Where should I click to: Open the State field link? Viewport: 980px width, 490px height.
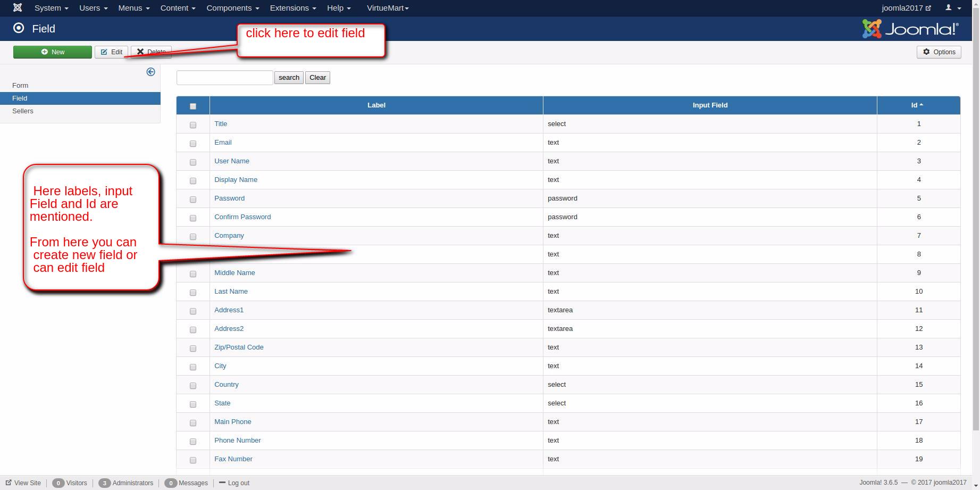222,403
